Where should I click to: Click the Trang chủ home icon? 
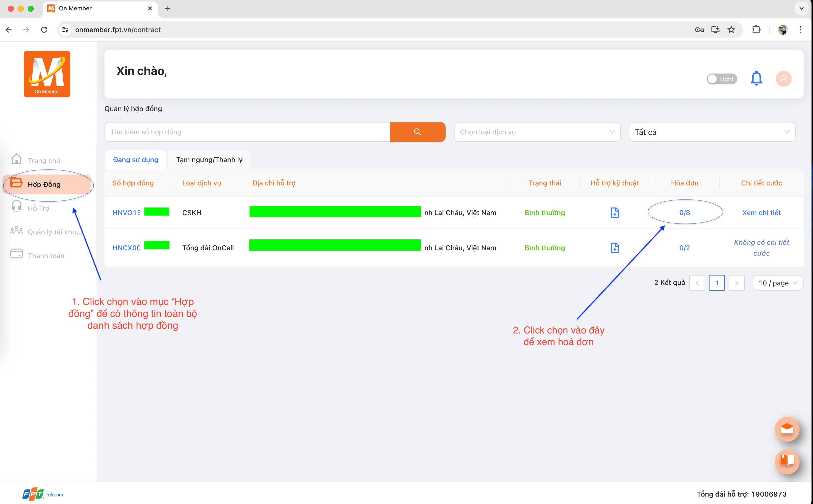(16, 159)
